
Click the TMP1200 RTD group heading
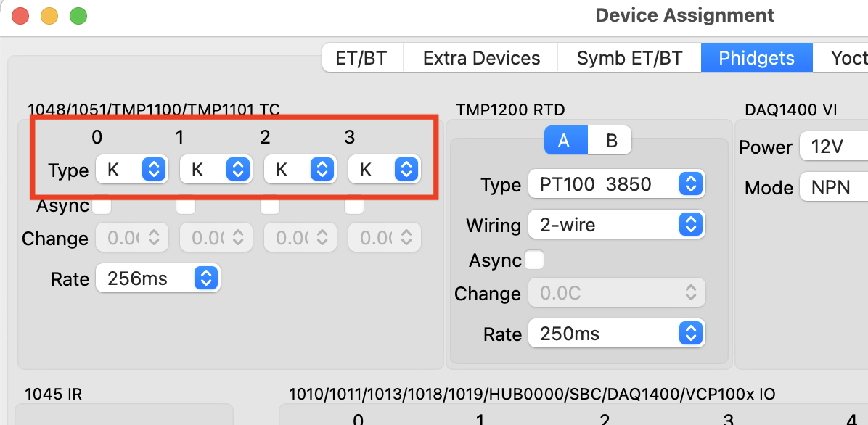coord(510,110)
